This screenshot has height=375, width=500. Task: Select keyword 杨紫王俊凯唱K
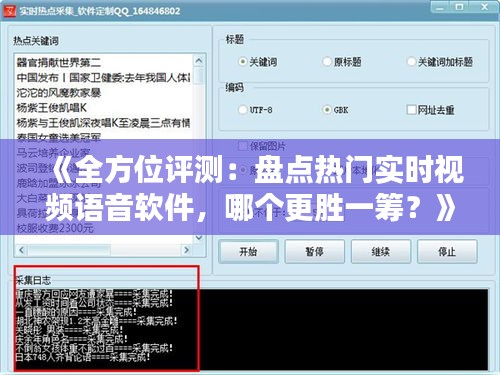point(52,108)
